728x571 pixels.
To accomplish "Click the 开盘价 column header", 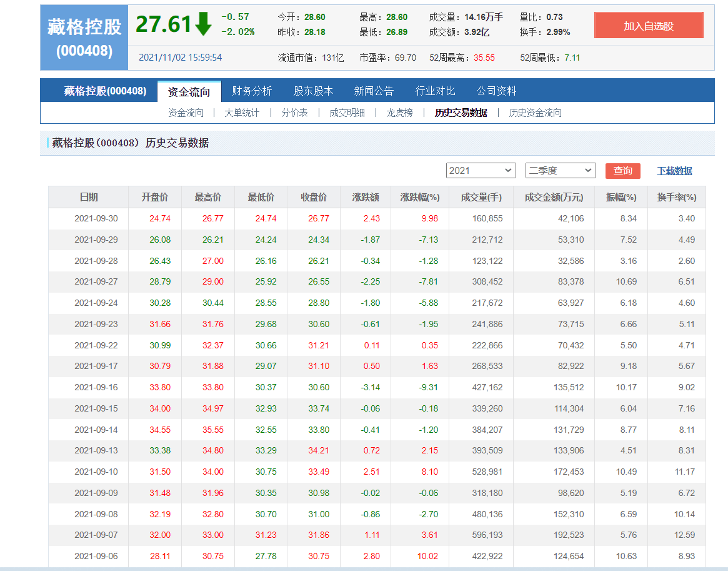I will pyautogui.click(x=154, y=197).
